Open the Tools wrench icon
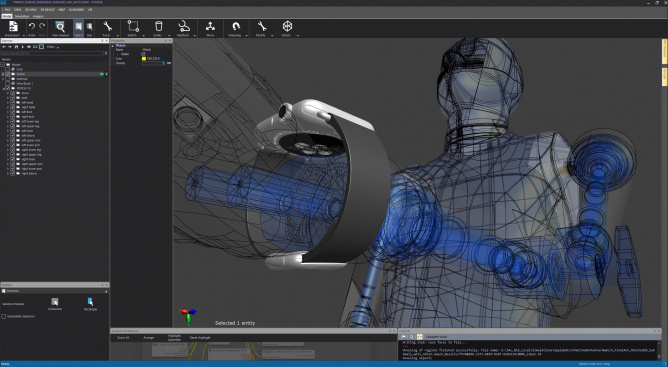Viewport: 668px width, 367px height. pyautogui.click(x=107, y=26)
